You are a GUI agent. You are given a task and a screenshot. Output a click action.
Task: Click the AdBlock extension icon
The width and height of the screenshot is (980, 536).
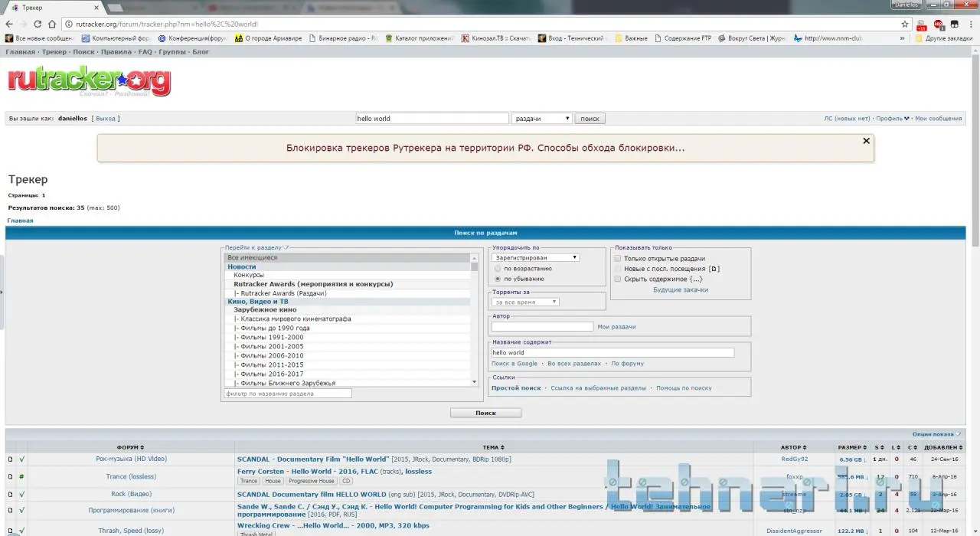coord(939,24)
